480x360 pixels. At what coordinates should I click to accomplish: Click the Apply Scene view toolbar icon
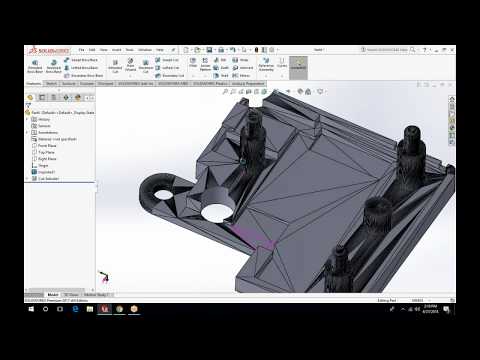click(x=308, y=91)
